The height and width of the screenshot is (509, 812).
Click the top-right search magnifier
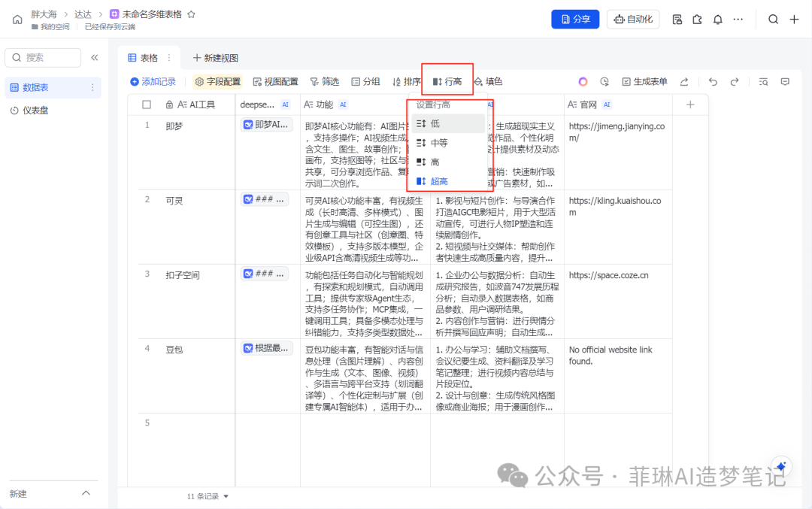click(x=773, y=20)
